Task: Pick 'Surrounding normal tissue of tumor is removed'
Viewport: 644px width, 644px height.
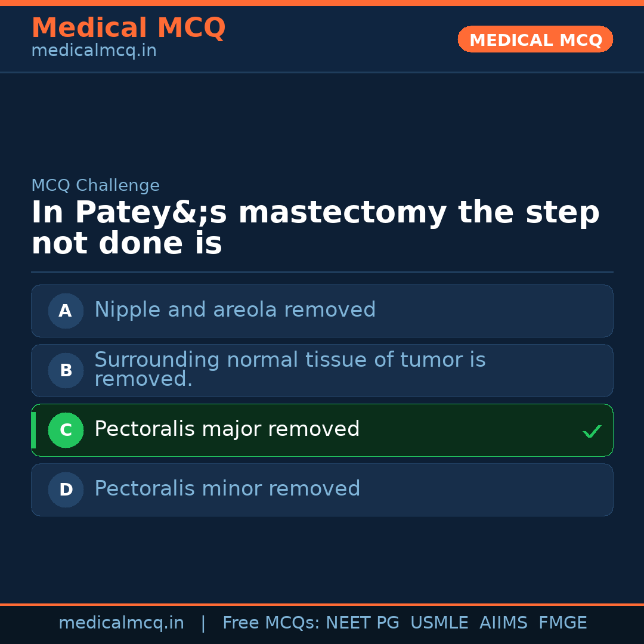Action: point(290,369)
